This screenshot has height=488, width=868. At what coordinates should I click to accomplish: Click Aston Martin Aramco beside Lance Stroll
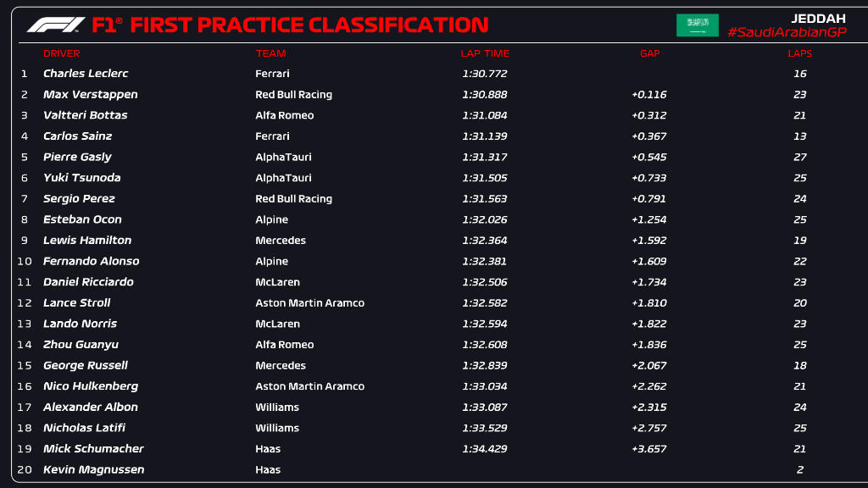(310, 302)
